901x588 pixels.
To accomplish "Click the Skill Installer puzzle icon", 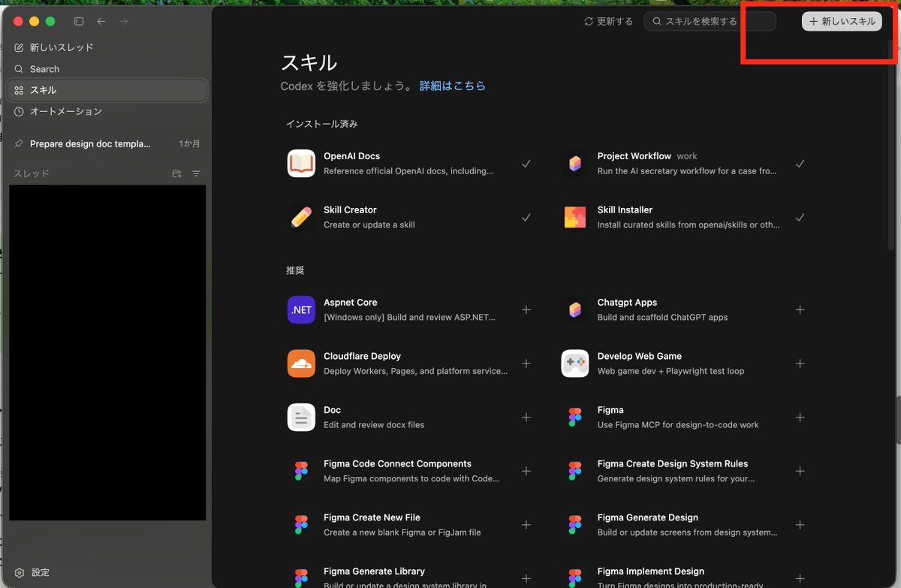I will [x=575, y=217].
